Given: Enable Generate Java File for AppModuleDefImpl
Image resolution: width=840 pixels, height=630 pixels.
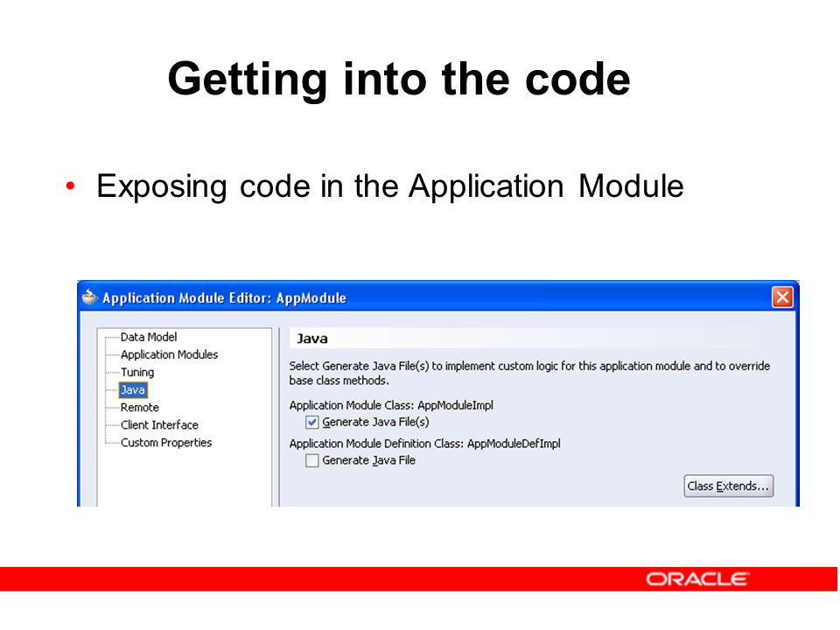Looking at the screenshot, I should (x=311, y=461).
